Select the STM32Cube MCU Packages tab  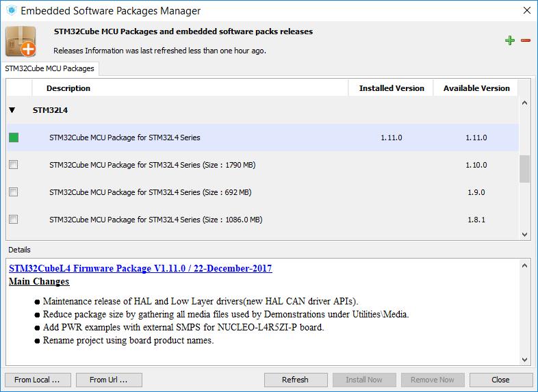click(50, 68)
